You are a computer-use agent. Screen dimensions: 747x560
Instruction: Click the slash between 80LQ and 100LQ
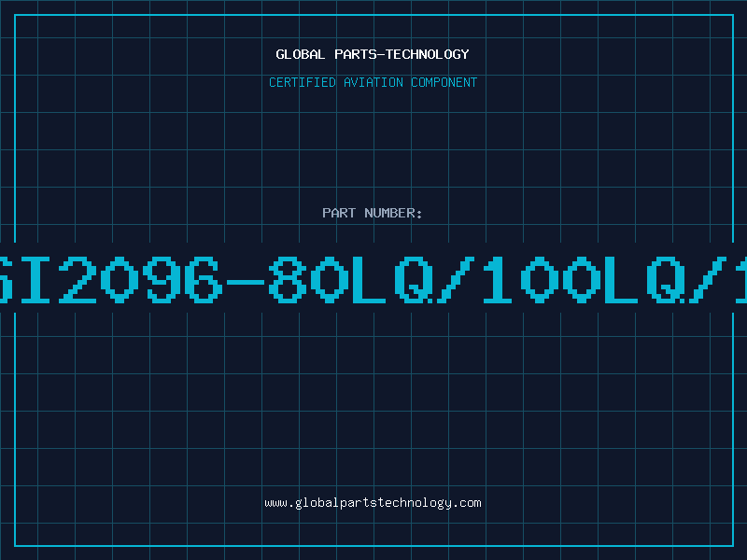pyautogui.click(x=457, y=279)
